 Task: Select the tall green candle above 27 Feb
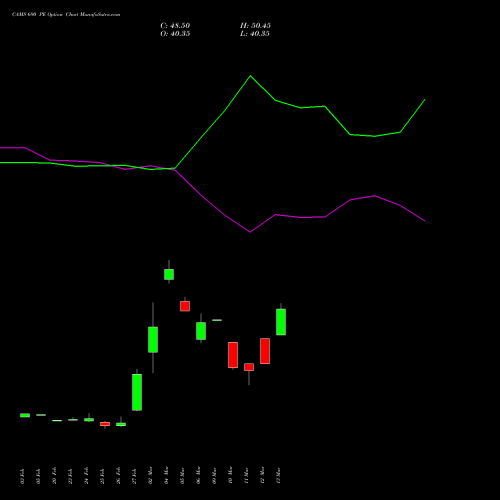click(137, 392)
